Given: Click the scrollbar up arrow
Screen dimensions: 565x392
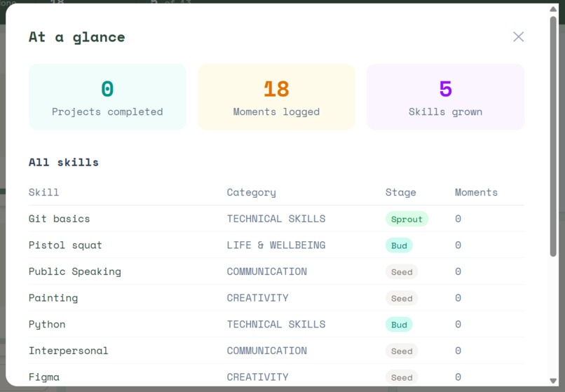Looking at the screenshot, I should click(553, 9).
